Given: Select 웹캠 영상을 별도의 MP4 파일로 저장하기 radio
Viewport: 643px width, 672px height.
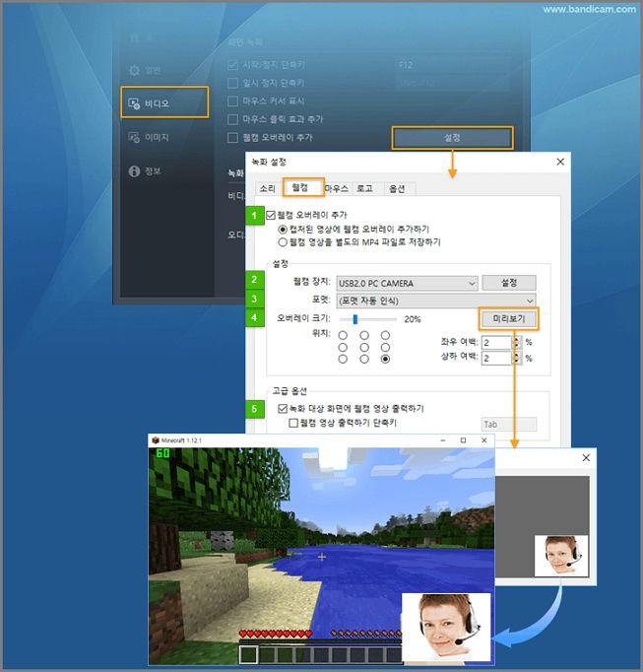Looking at the screenshot, I should click(x=283, y=242).
